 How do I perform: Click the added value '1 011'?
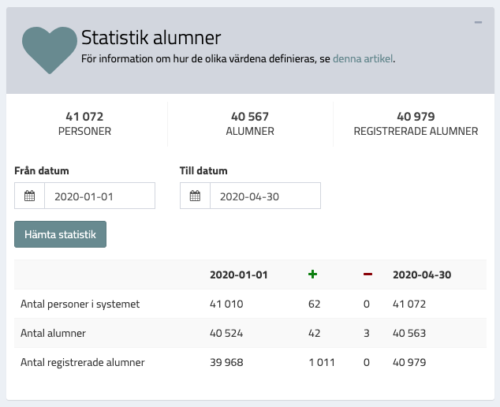point(322,362)
